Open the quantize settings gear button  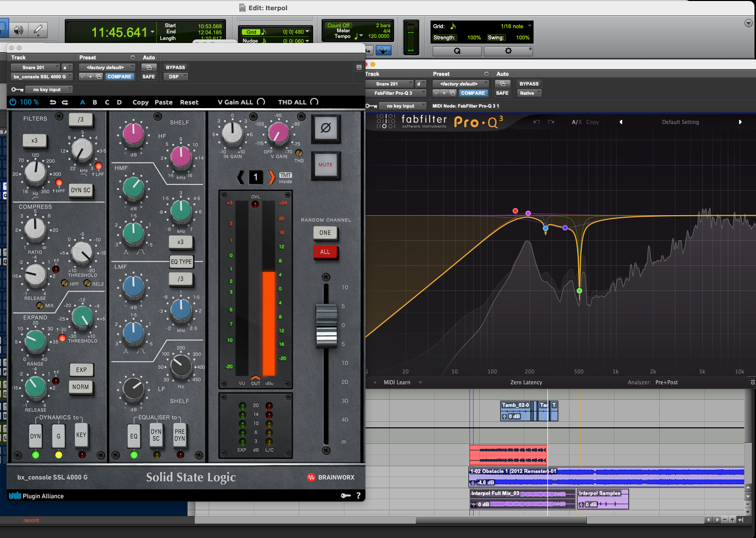(x=508, y=51)
